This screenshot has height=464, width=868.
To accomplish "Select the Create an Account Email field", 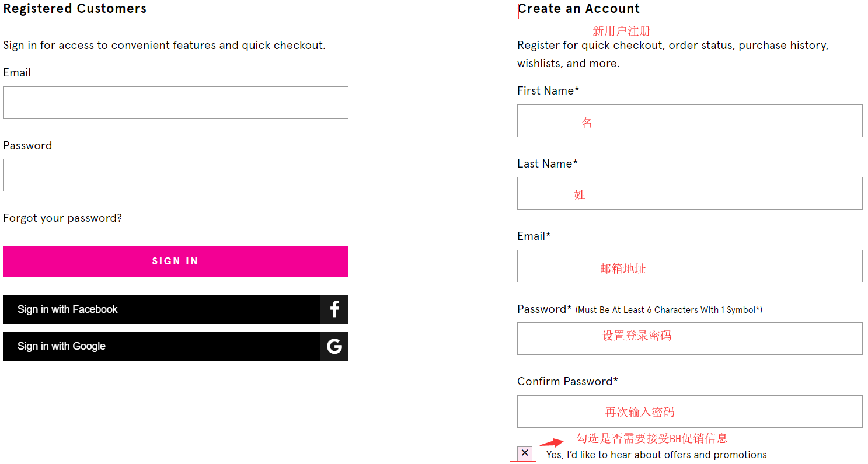I will click(689, 266).
